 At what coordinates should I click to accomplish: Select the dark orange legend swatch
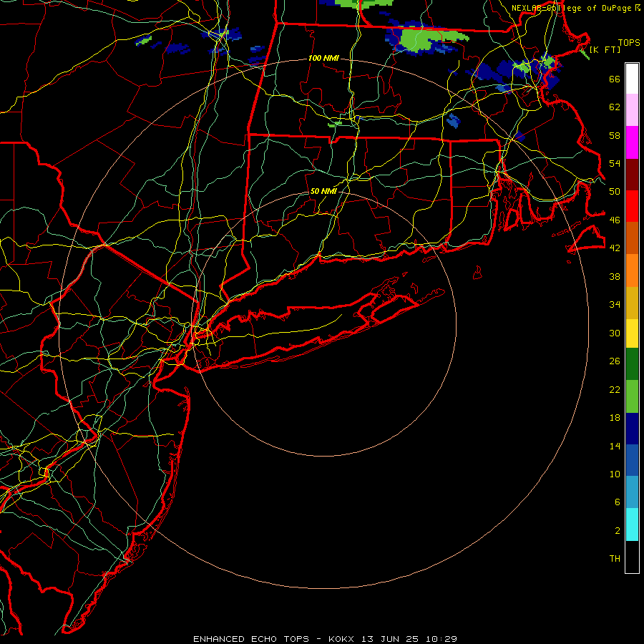tap(632, 238)
